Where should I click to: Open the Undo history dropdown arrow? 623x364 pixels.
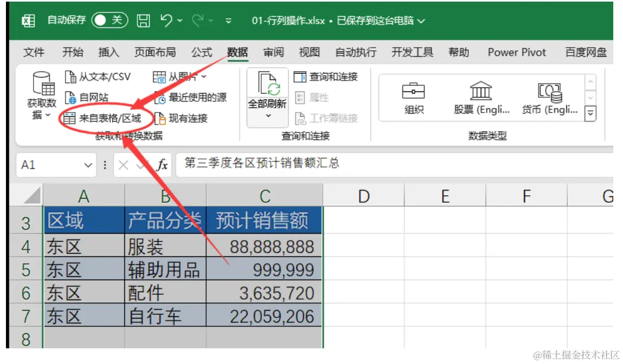tap(180, 21)
